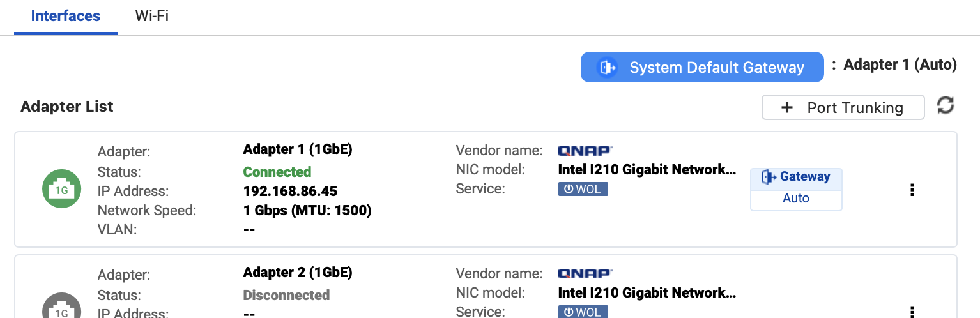Click the Intel I210 NIC model of Adapter 1
The height and width of the screenshot is (318, 980).
click(647, 170)
